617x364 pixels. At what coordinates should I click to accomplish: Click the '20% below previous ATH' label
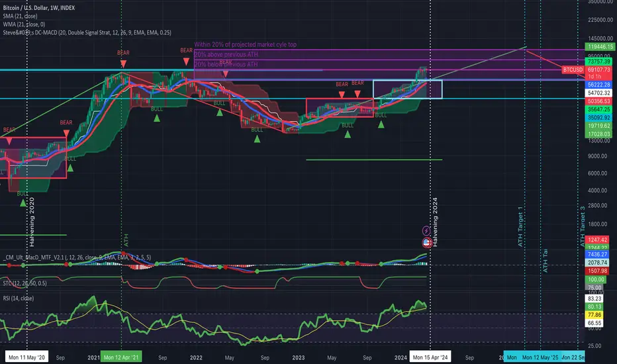tap(226, 64)
